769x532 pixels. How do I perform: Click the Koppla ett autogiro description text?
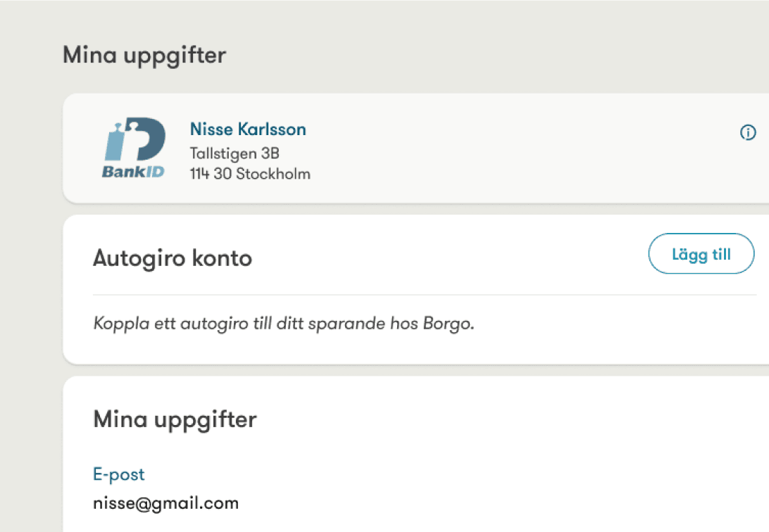284,325
